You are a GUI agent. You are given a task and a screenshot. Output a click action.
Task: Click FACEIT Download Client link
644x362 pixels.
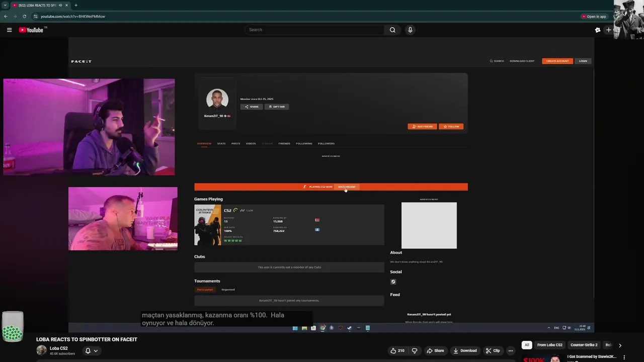(522, 61)
